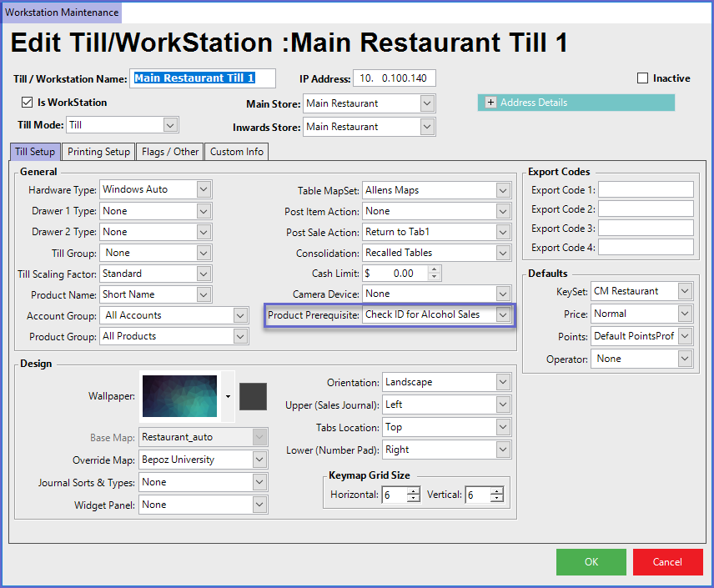
Task: Click the dark gray color swatch
Action: tap(253, 396)
